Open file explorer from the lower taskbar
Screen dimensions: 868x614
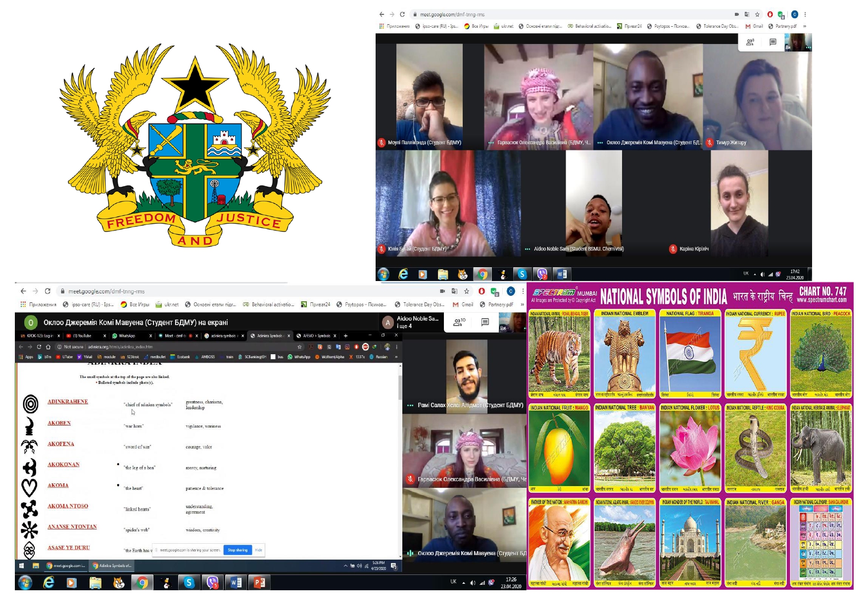[x=95, y=583]
